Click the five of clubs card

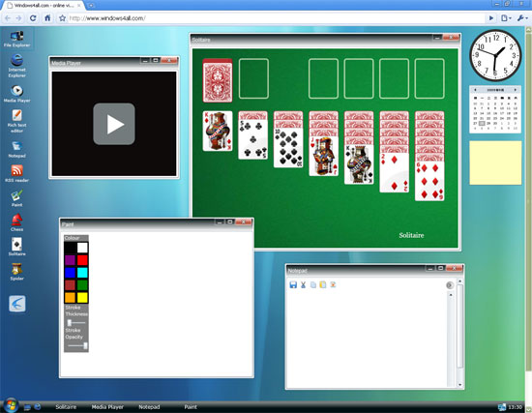(252, 139)
